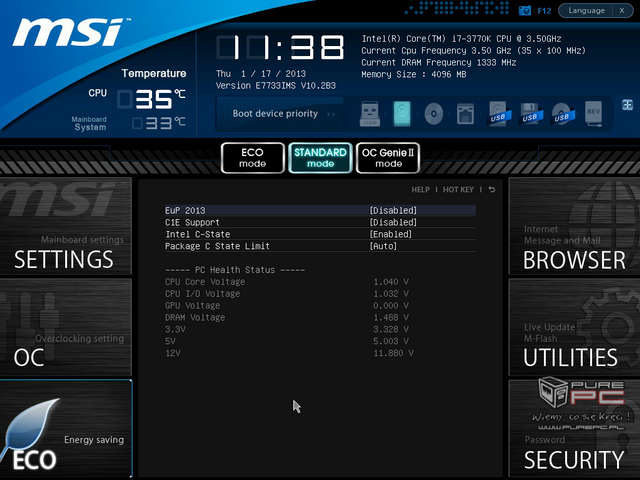The image size is (640, 480).
Task: Click the GPU Voltage 0.000 V value
Action: (x=391, y=306)
